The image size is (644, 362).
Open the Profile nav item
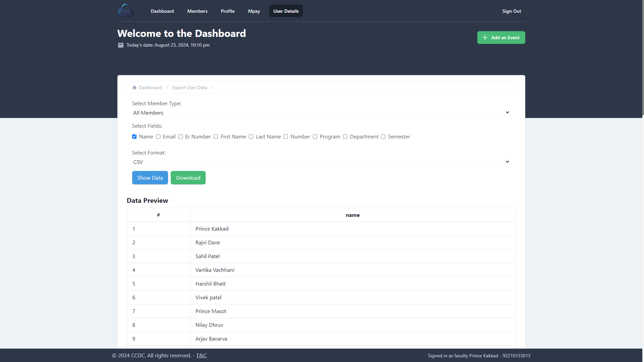coord(227,11)
